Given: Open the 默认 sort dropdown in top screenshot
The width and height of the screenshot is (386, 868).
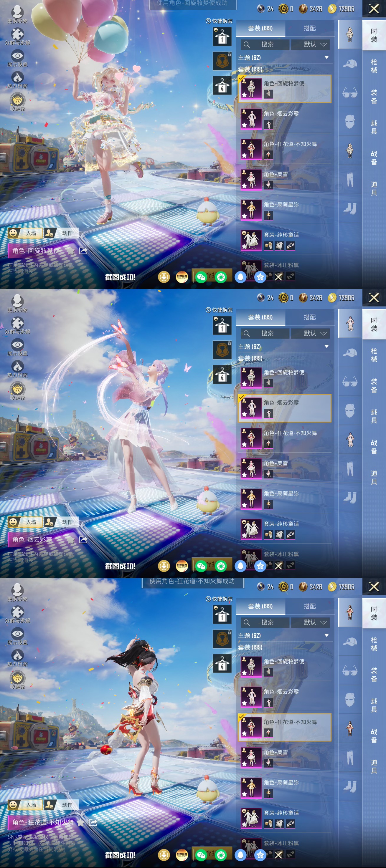Looking at the screenshot, I should [x=311, y=44].
